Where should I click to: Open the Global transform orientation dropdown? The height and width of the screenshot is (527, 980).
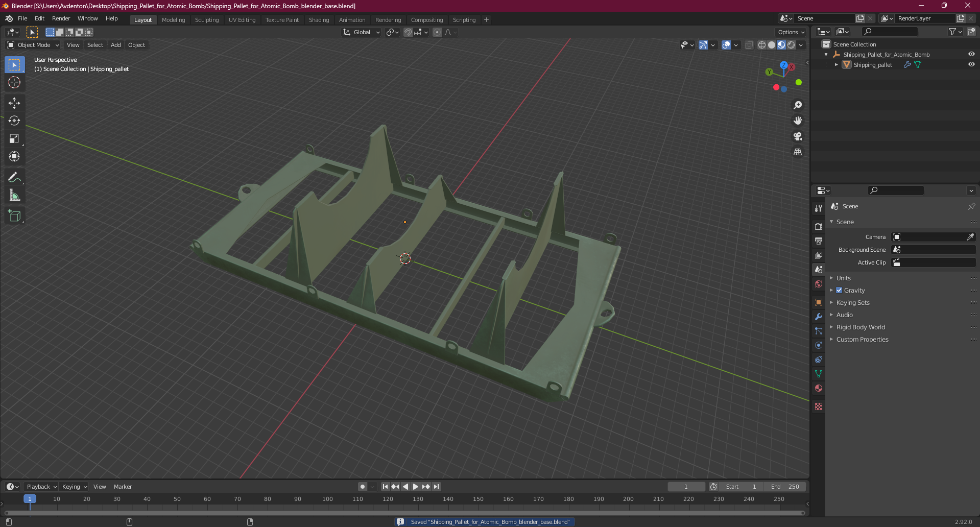pos(361,32)
